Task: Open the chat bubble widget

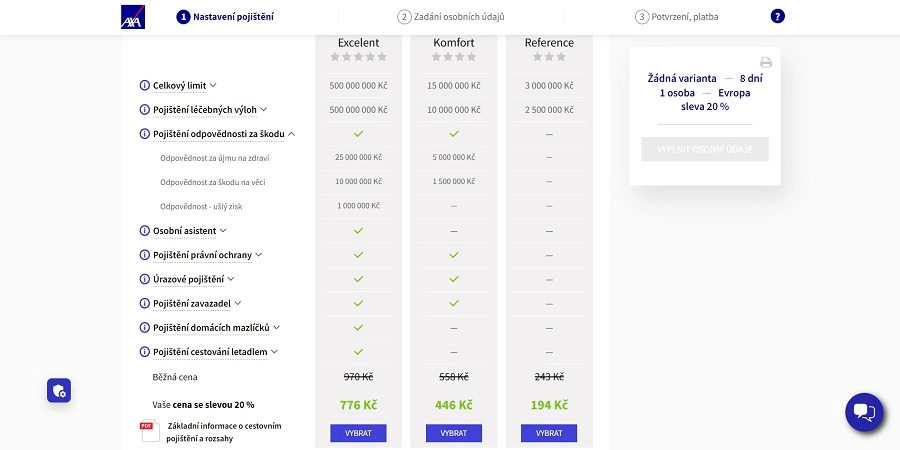Action: (864, 412)
